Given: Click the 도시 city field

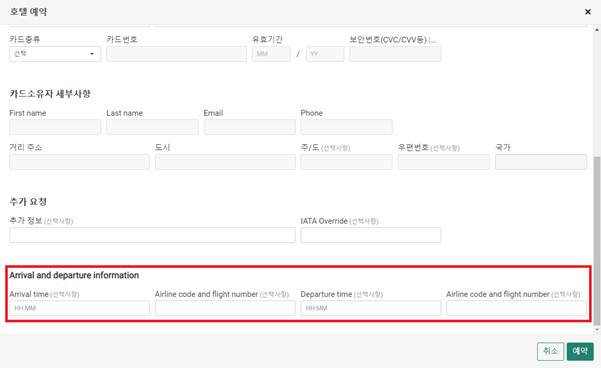Looking at the screenshot, I should click(x=225, y=162).
